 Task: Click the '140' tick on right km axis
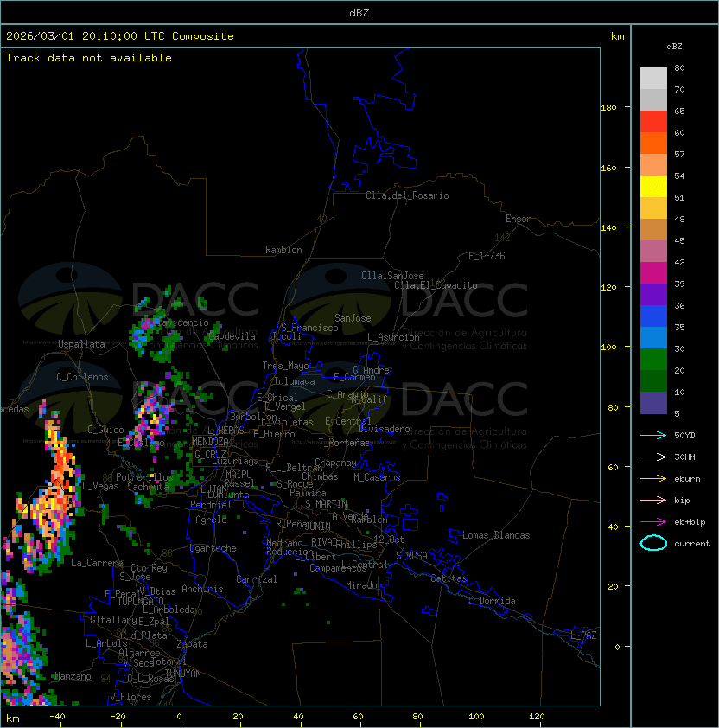click(x=608, y=228)
